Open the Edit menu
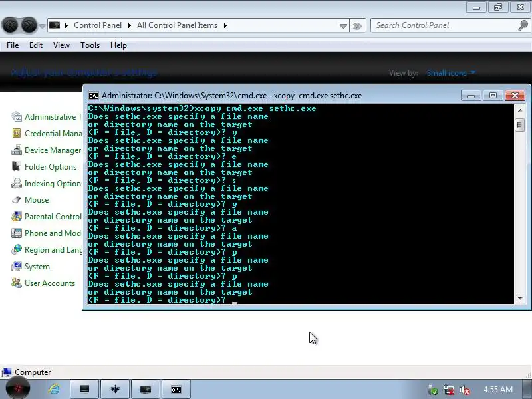532x399 pixels. [36, 45]
